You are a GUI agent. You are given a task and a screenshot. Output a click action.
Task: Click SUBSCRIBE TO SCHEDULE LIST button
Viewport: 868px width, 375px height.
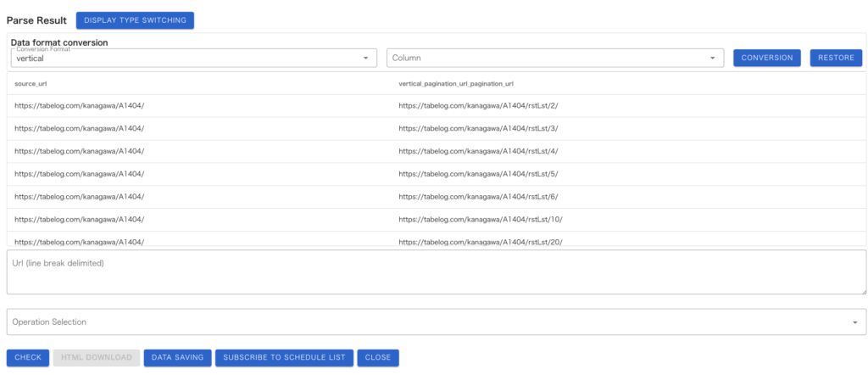284,358
